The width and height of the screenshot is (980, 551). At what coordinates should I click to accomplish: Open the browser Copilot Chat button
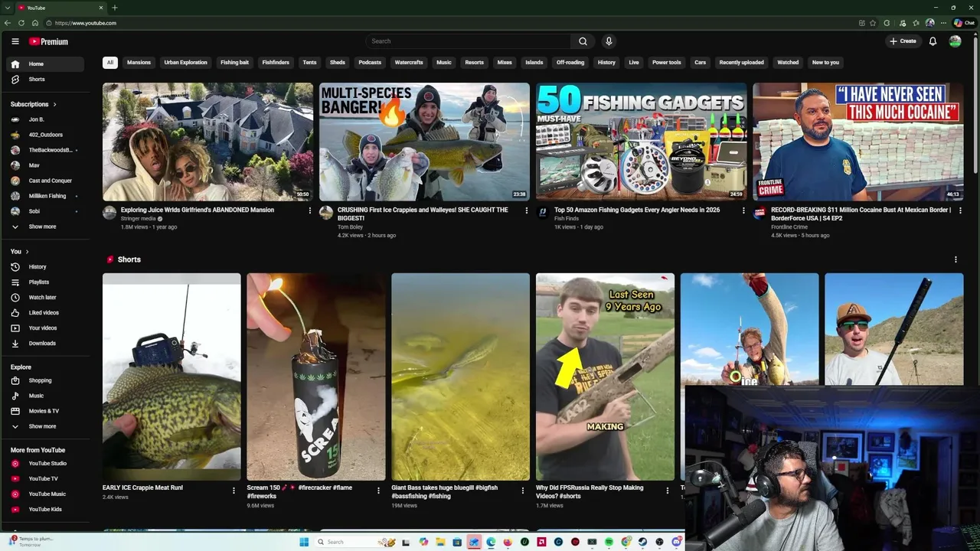[963, 23]
